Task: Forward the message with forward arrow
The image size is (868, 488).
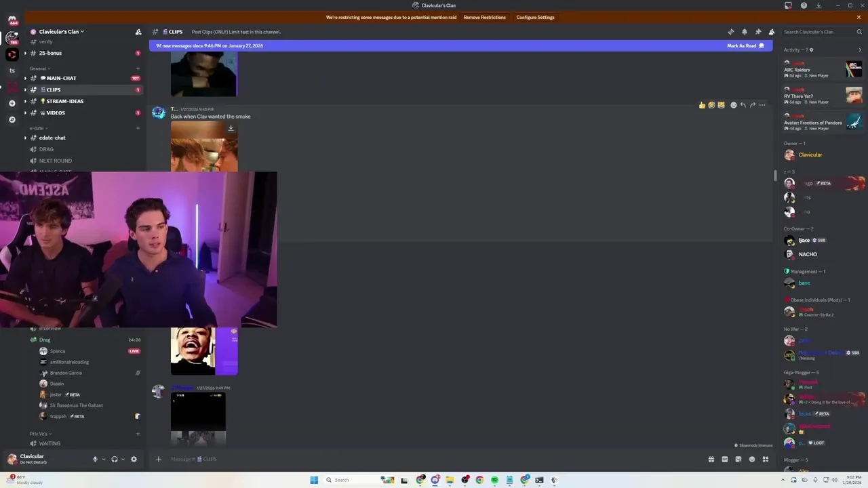Action: tap(752, 105)
